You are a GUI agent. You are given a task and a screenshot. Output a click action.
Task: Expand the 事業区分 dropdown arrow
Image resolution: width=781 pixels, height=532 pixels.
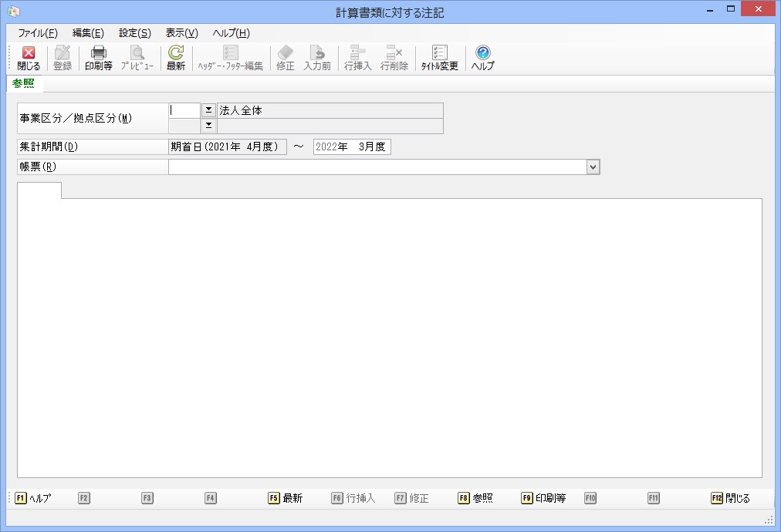pos(208,111)
